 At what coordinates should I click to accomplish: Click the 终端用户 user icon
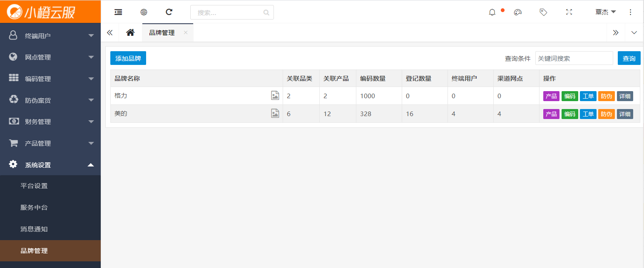(13, 35)
